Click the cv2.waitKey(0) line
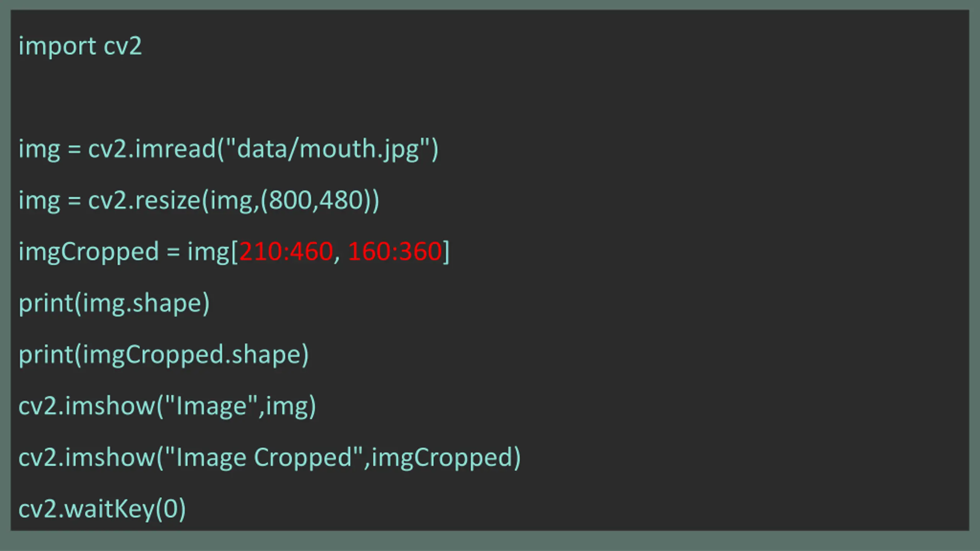The height and width of the screenshot is (551, 980). 102,509
